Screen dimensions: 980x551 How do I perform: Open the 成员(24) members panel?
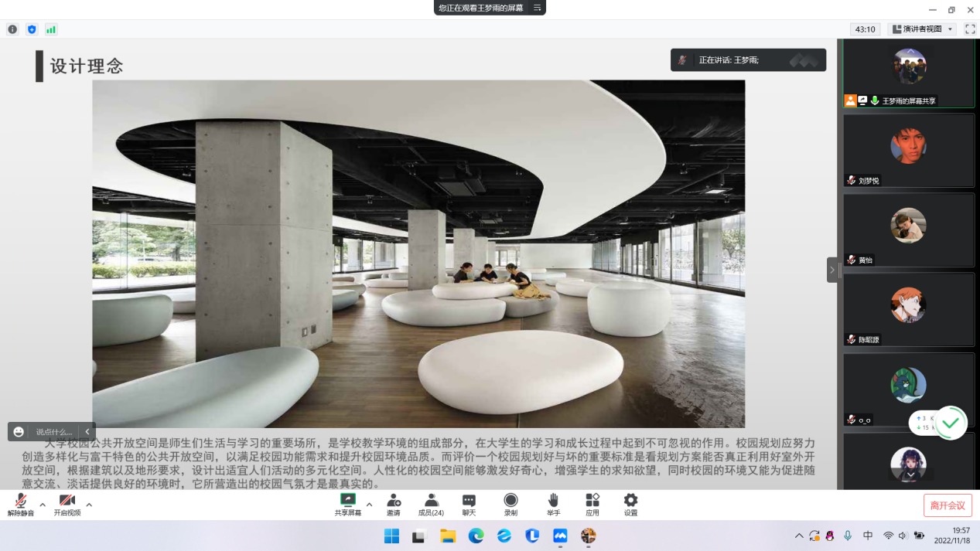click(431, 505)
